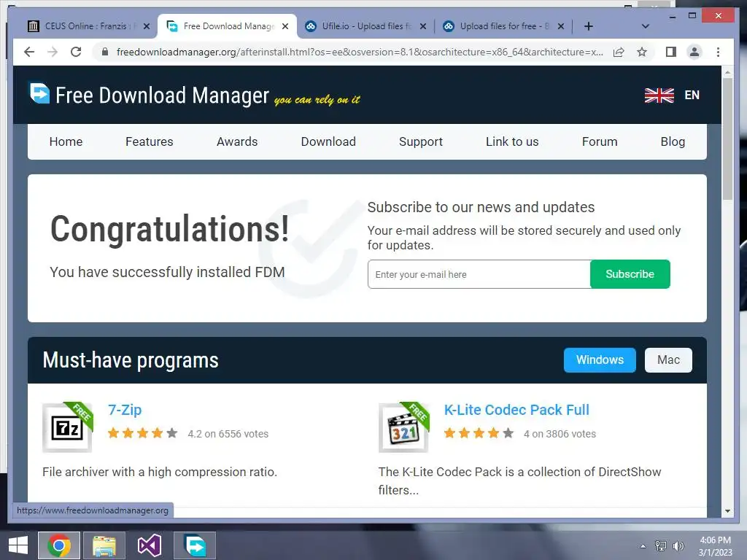The width and height of the screenshot is (747, 560).
Task: Click the scrollbar up arrow
Action: click(x=727, y=72)
